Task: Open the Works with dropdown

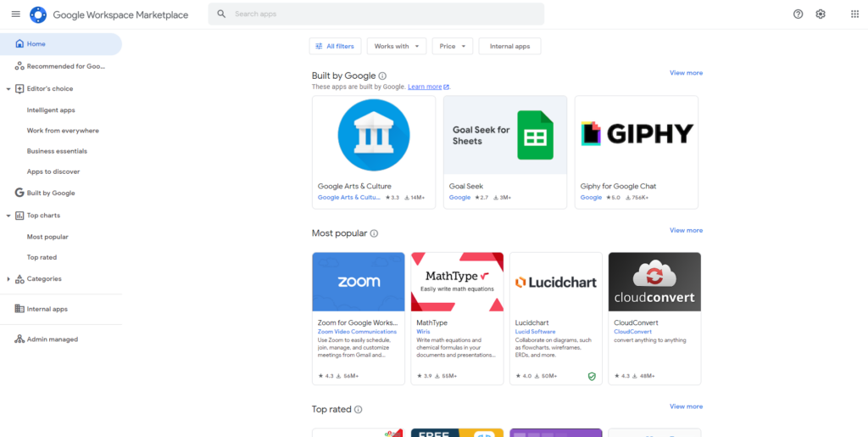Action: point(397,47)
